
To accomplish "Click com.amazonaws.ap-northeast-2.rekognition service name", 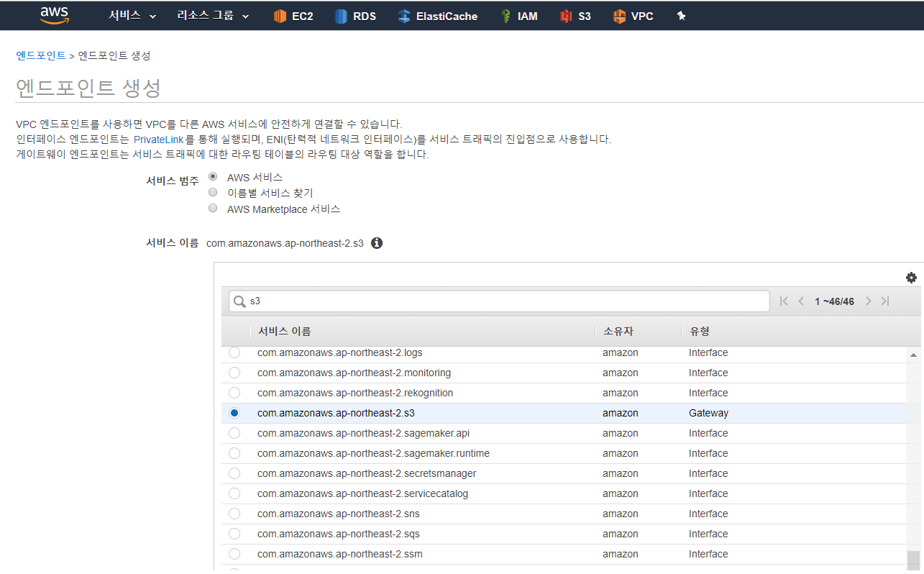I will (355, 393).
